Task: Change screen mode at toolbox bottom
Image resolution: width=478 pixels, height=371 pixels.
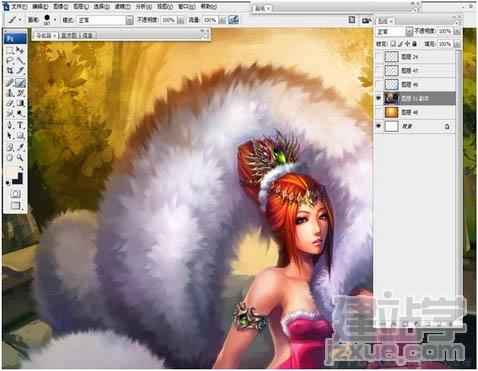Action: click(x=15, y=205)
